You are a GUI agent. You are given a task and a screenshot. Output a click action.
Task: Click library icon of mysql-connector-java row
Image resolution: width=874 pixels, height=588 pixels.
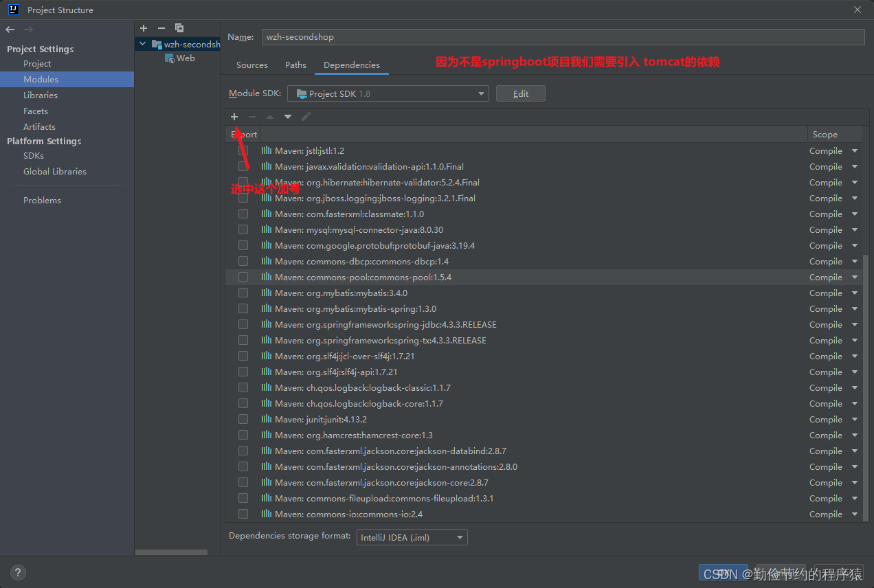(x=267, y=229)
